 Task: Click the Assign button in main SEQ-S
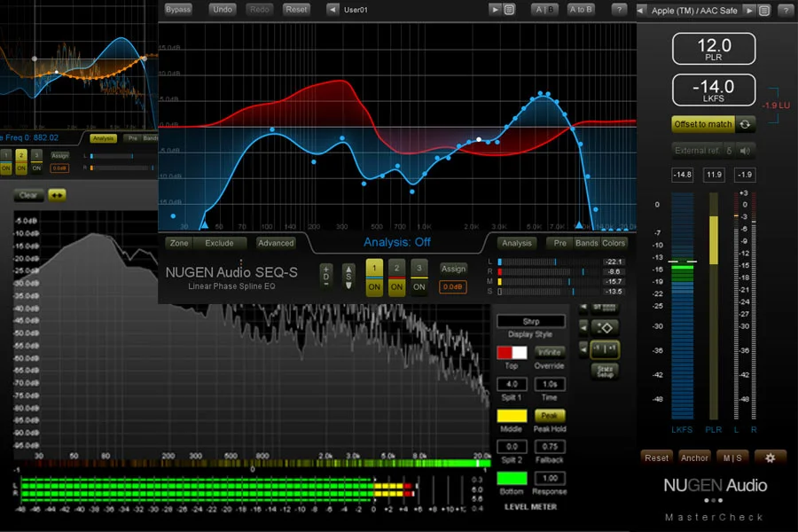(x=453, y=269)
